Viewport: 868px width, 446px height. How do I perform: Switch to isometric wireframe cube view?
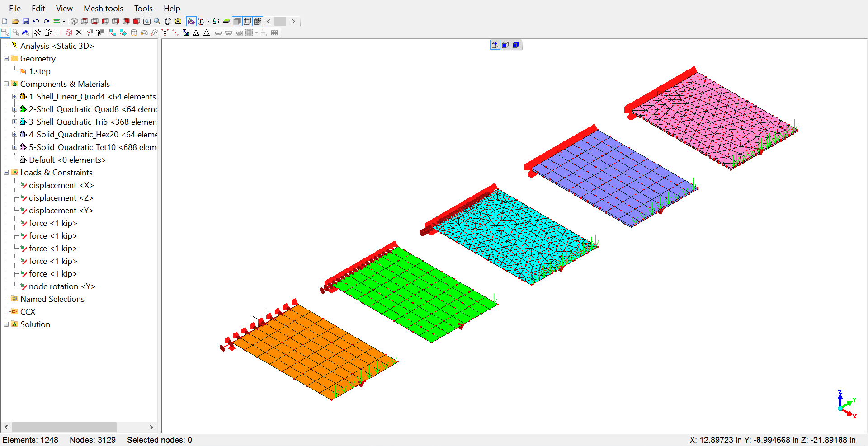[74, 21]
